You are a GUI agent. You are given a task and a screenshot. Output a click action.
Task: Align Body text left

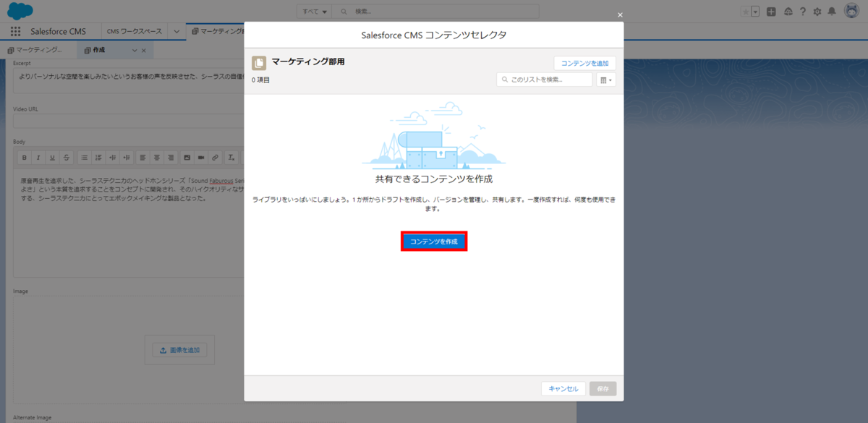click(143, 157)
